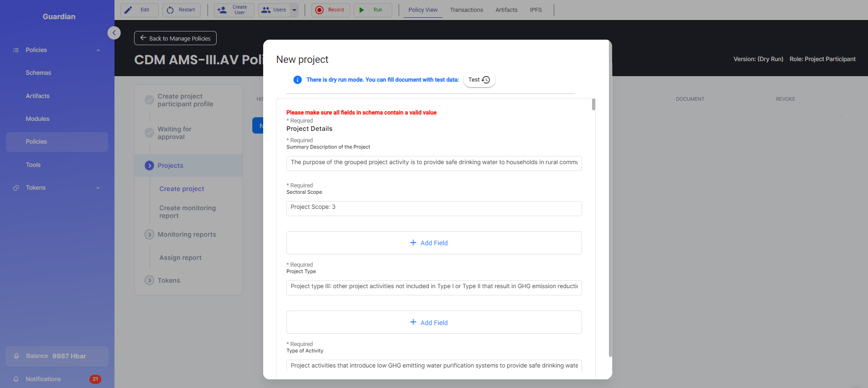Switch to the Transactions tab
The width and height of the screenshot is (868, 388).
click(466, 10)
